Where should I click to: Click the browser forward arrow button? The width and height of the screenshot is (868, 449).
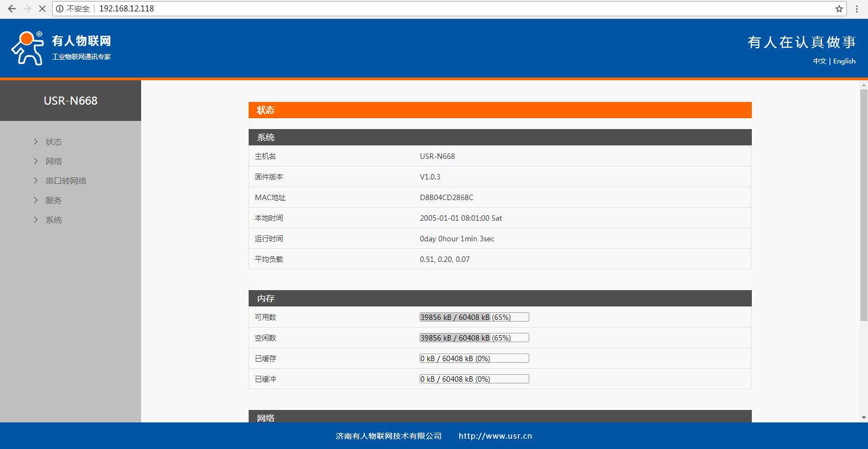[27, 9]
